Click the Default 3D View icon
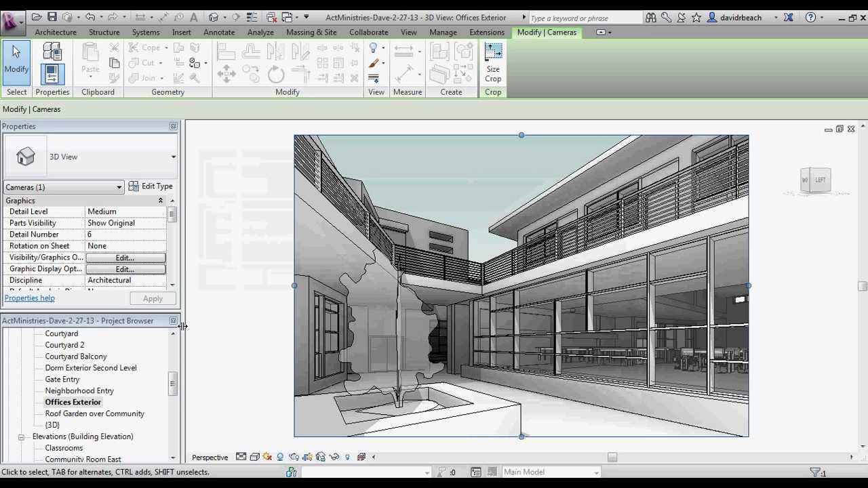868x488 pixels. pos(214,17)
